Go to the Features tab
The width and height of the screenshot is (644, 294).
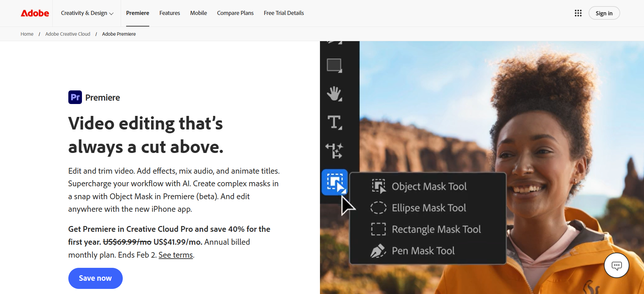(x=170, y=13)
